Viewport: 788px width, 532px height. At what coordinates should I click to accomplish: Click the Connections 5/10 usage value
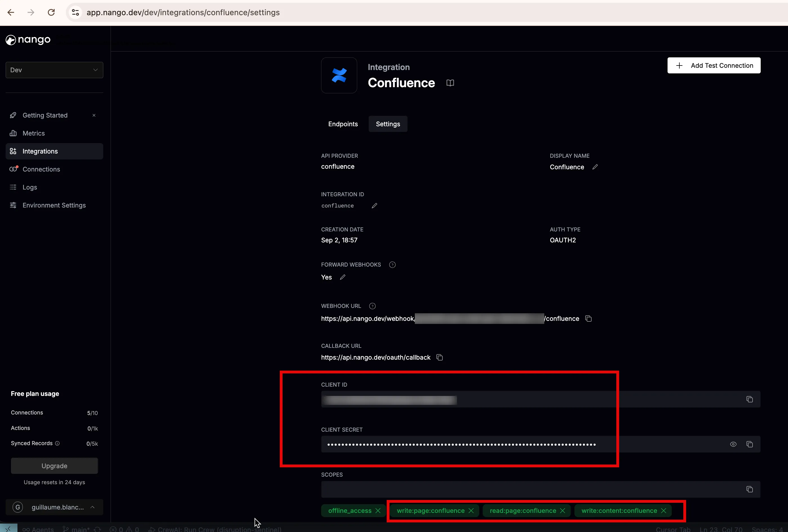[x=92, y=413]
